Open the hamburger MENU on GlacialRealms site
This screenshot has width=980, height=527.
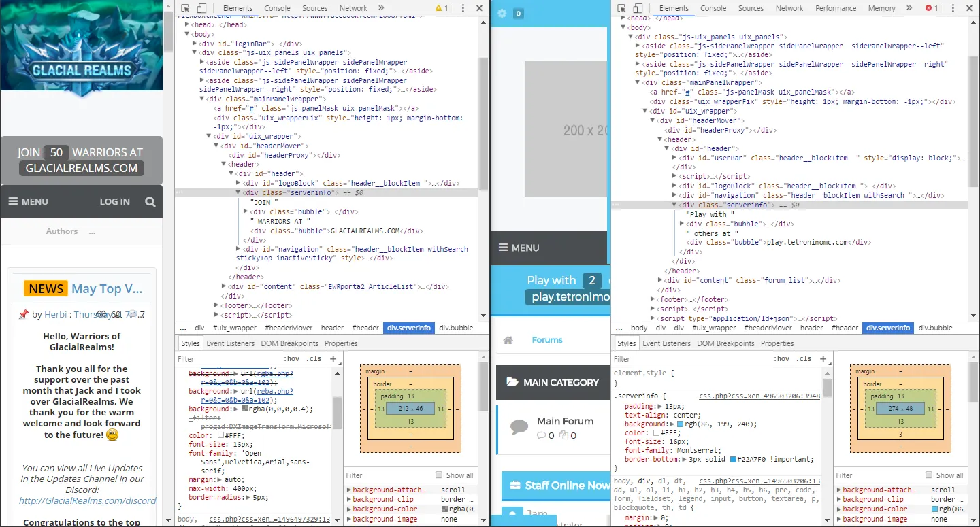pyautogui.click(x=28, y=201)
